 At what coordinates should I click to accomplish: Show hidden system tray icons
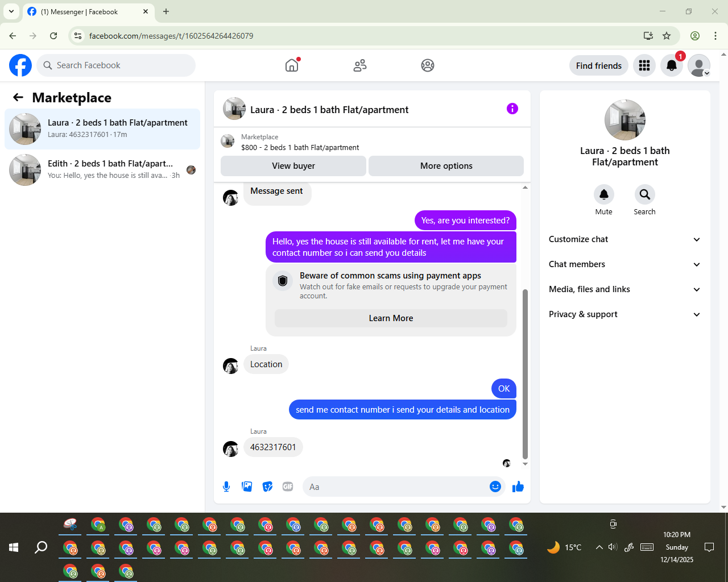[599, 547]
